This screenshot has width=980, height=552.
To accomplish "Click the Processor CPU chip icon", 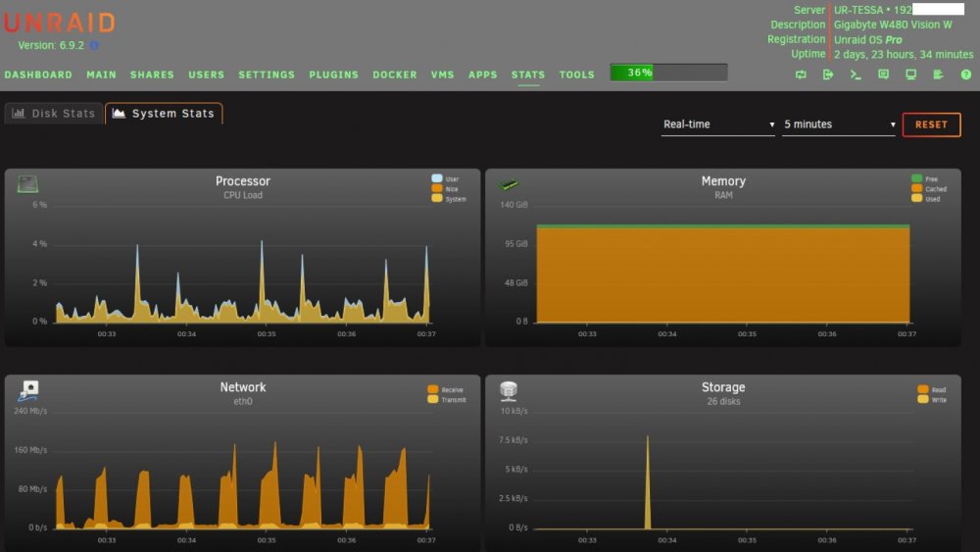I will tap(26, 184).
